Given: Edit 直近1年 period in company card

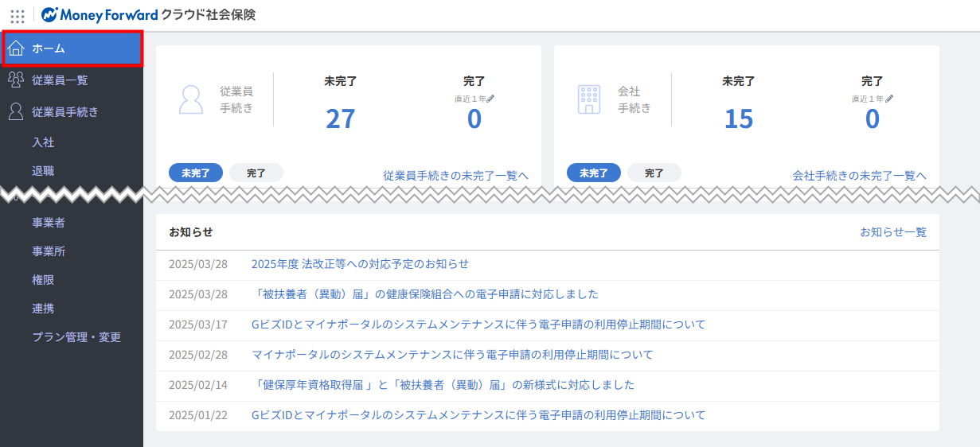Looking at the screenshot, I should tap(888, 99).
